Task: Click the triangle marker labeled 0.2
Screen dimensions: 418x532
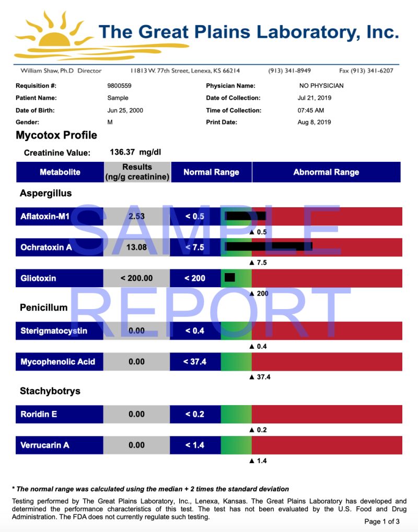Action: tap(252, 430)
